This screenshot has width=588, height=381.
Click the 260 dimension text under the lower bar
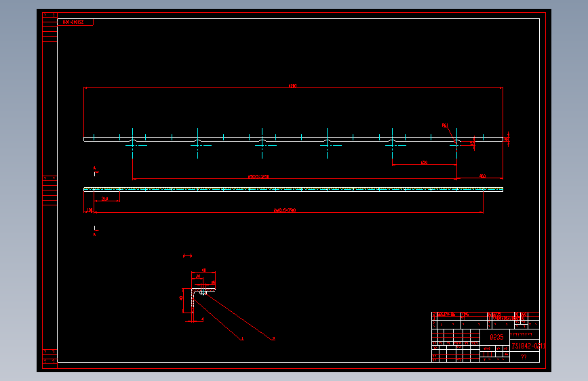(x=104, y=199)
